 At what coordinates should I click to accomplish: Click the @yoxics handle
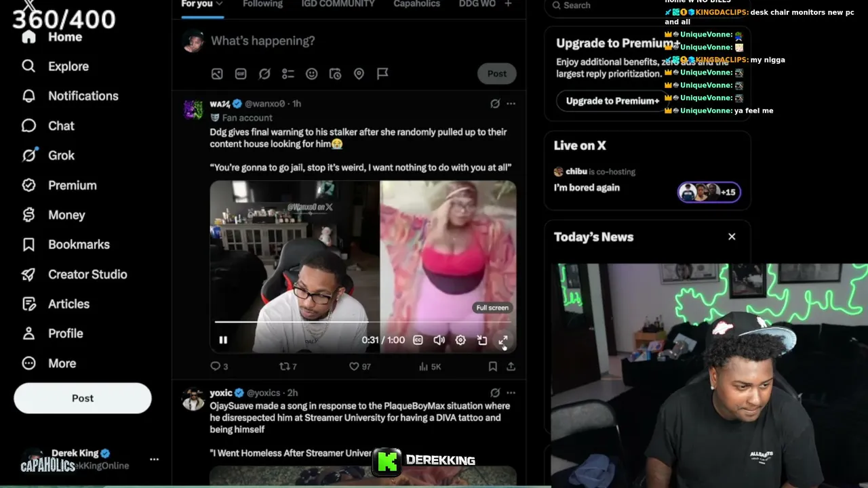[264, 393]
